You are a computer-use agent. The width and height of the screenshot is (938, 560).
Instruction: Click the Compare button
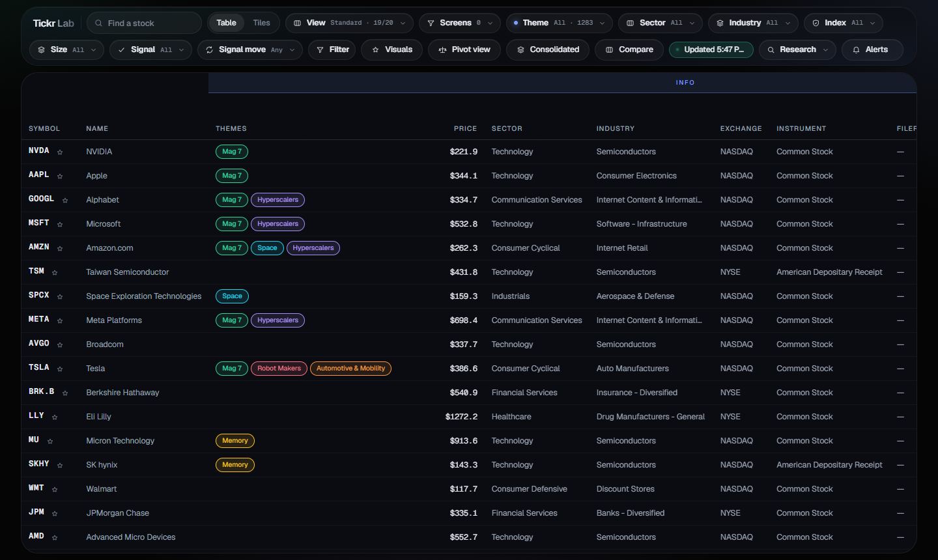tap(629, 49)
